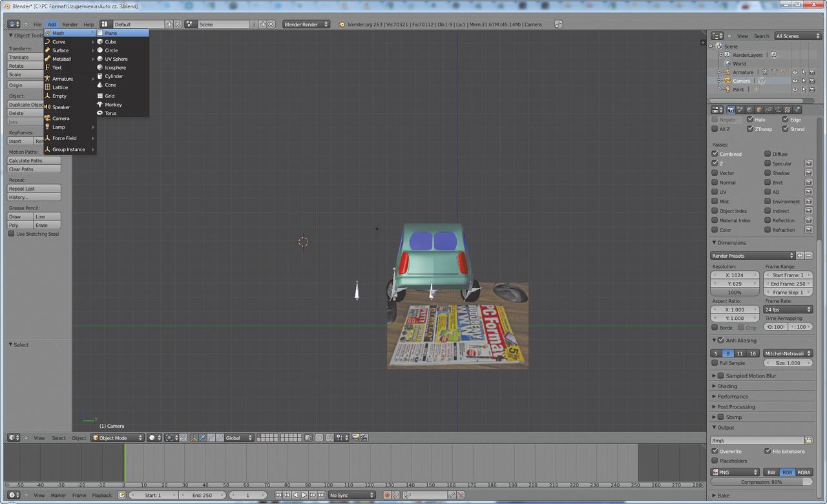Add a new render preset plus button

[800, 256]
